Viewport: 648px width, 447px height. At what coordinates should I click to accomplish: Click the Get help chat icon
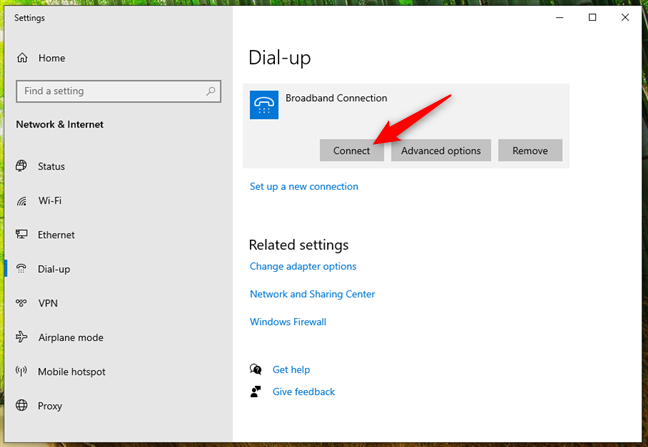tap(256, 369)
